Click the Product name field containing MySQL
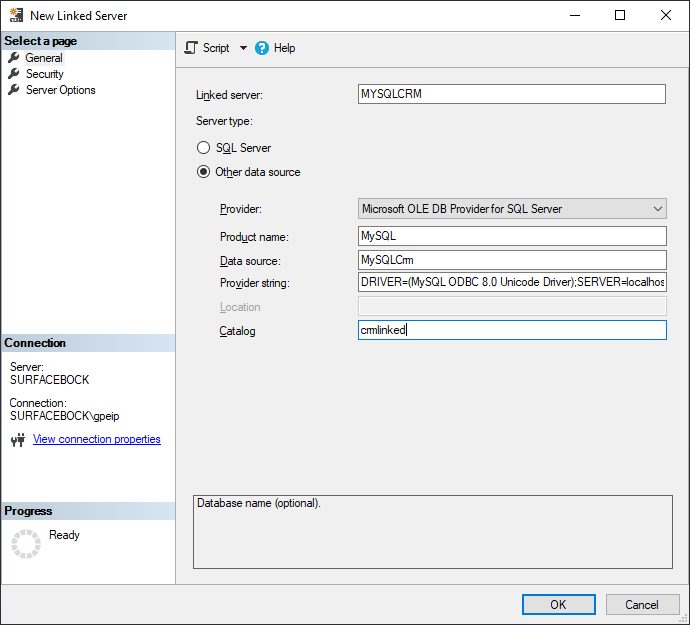 pos(512,236)
